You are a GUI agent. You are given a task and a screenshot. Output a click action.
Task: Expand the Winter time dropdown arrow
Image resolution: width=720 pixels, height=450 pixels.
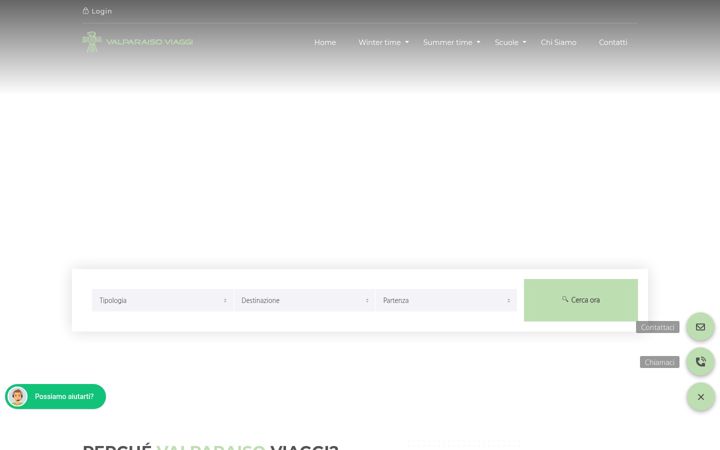tap(407, 42)
